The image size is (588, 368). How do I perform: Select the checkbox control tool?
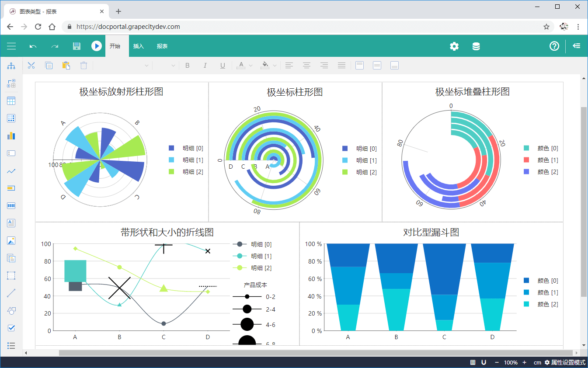coord(11,328)
